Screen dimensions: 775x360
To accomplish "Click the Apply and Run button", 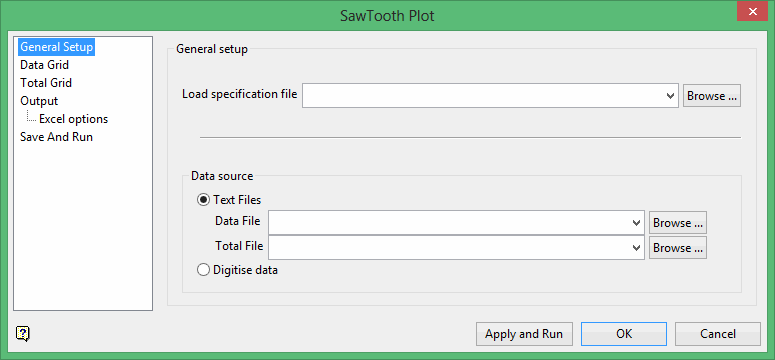I will [x=524, y=334].
